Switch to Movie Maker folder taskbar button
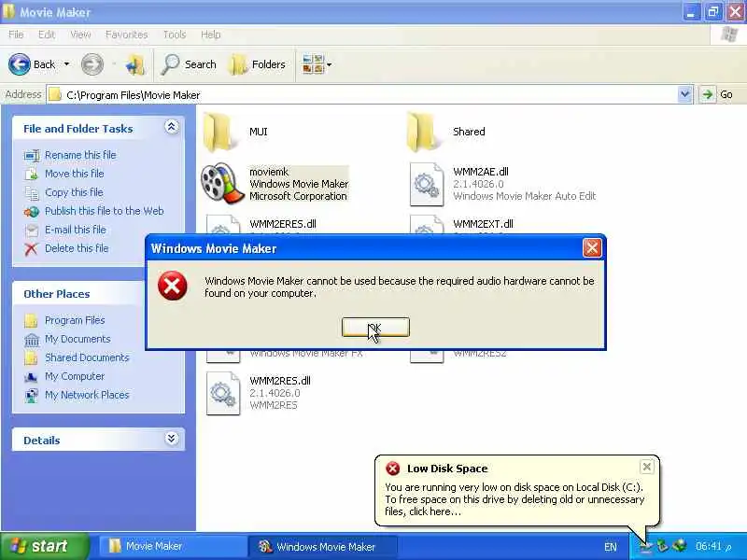 (x=172, y=546)
